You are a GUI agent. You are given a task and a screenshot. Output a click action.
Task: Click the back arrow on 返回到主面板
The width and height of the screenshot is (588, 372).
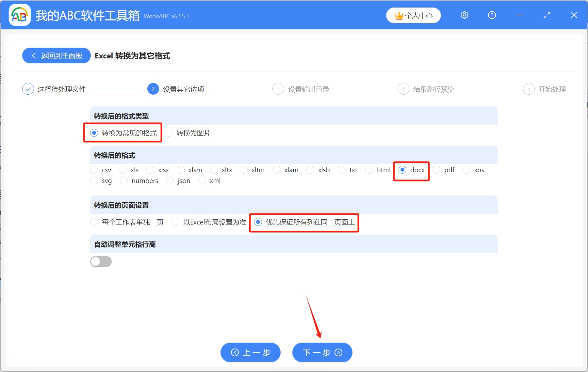click(34, 55)
